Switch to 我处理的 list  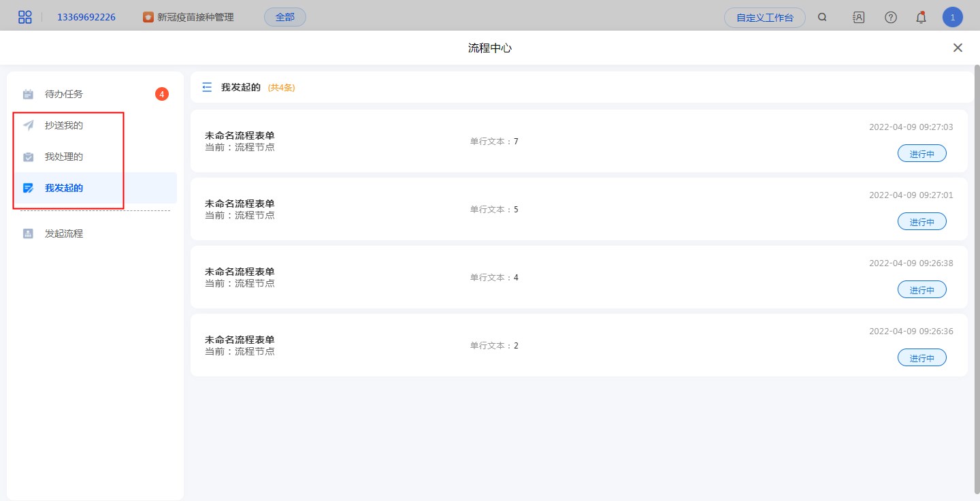[x=64, y=157]
